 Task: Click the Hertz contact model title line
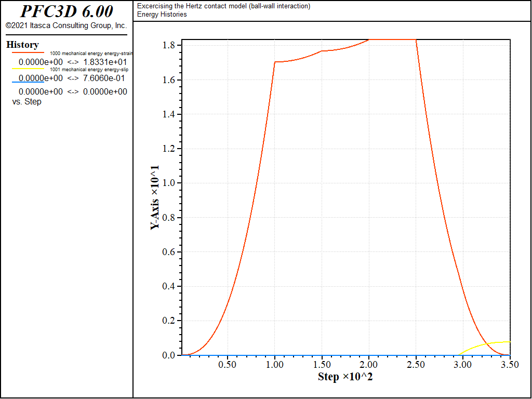pyautogui.click(x=223, y=6)
